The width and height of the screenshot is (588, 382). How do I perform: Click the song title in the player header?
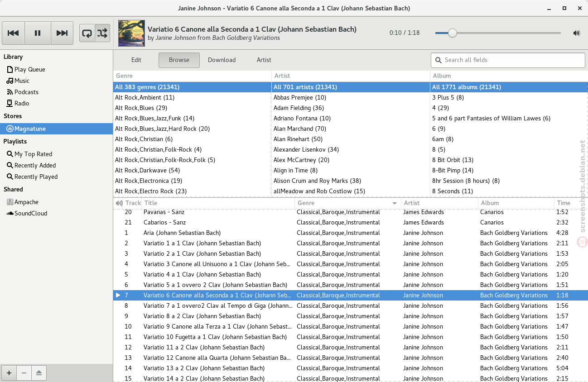252,29
